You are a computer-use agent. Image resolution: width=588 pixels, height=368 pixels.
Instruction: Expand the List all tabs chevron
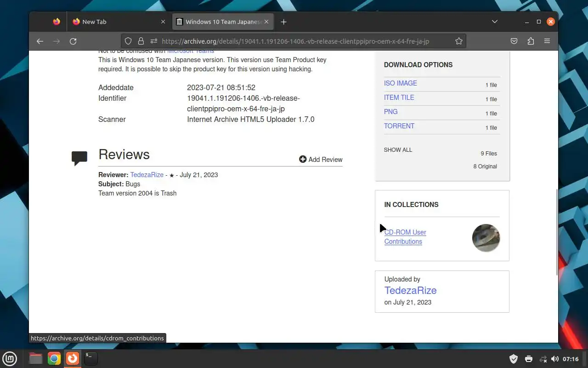click(495, 22)
